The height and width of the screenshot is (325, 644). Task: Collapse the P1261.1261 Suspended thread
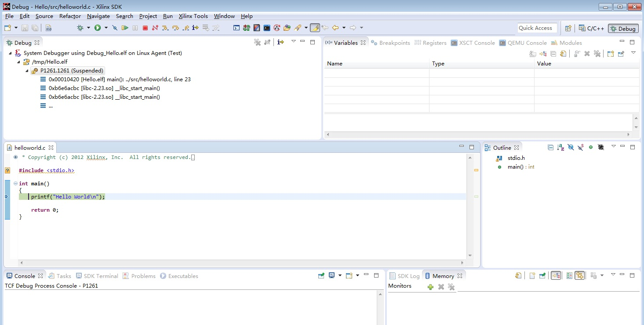[x=26, y=70]
